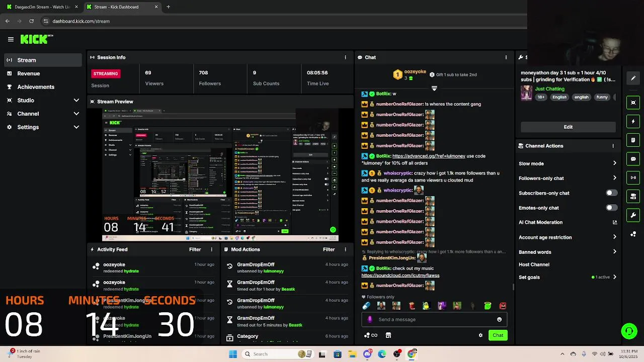Open the Channel Actions three-dot options menu

click(613, 146)
